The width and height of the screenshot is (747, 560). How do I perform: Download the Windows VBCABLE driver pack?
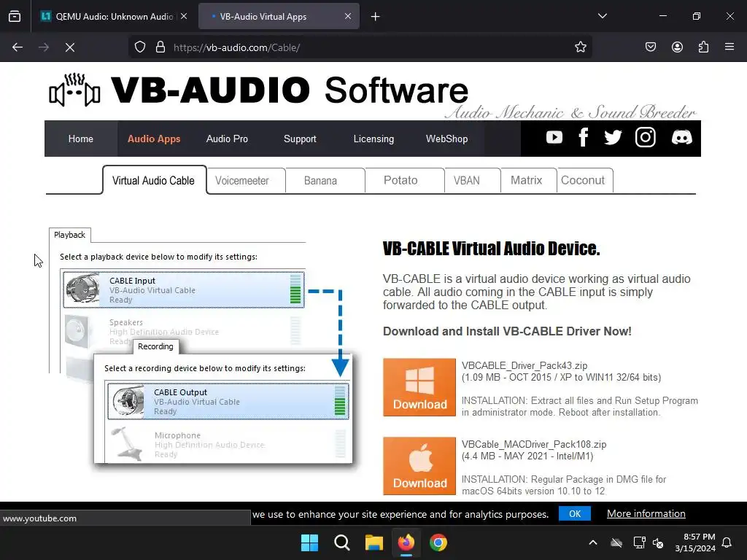click(x=419, y=387)
